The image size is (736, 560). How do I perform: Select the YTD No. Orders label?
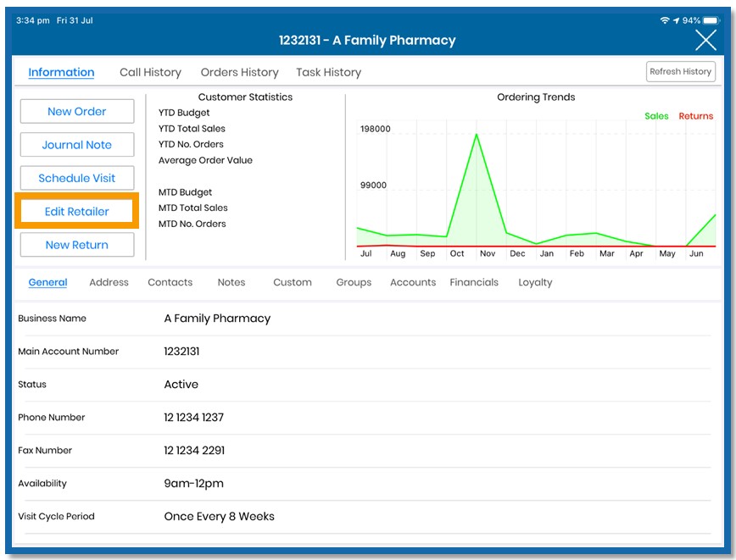[x=191, y=144]
